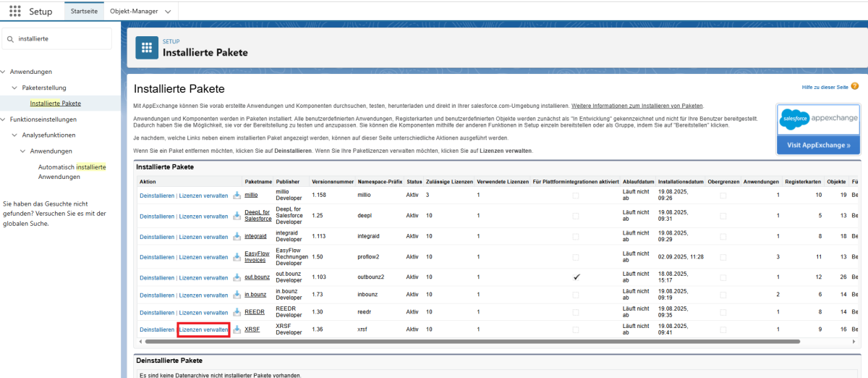The image size is (868, 378).
Task: Toggle the Obergrenzen checkbox for millio
Action: (x=723, y=196)
